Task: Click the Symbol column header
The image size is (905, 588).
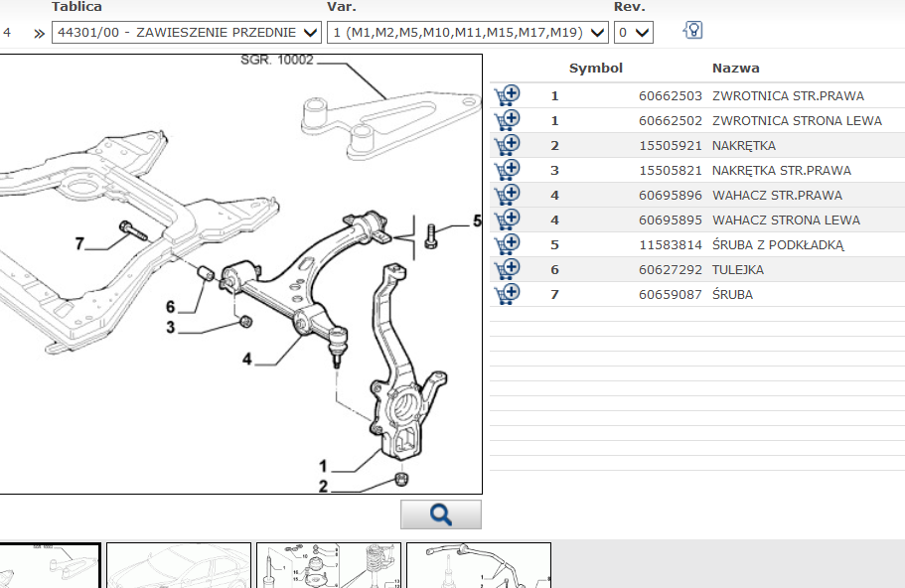Action: click(x=596, y=69)
